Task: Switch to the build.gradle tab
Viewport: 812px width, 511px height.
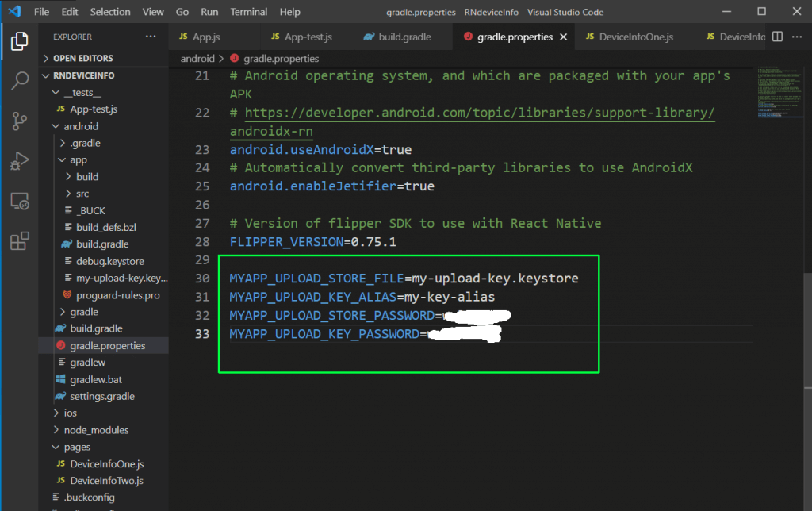Action: click(x=396, y=37)
